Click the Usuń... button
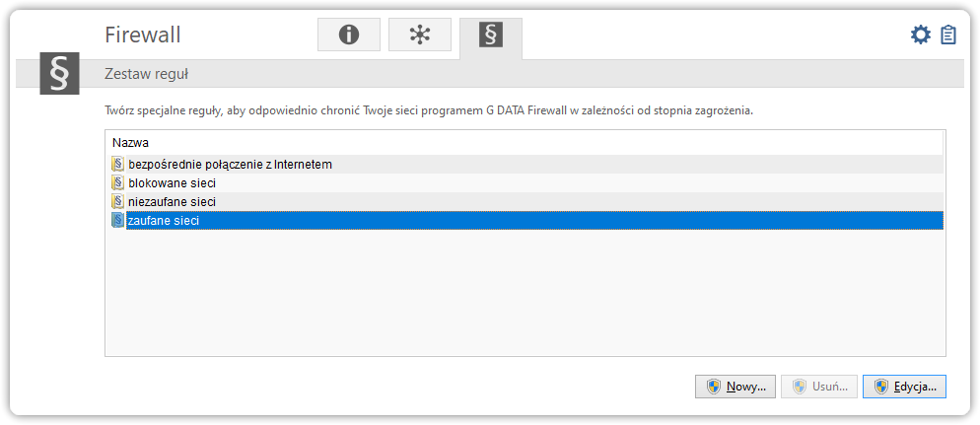The image size is (980, 425). pos(819,387)
